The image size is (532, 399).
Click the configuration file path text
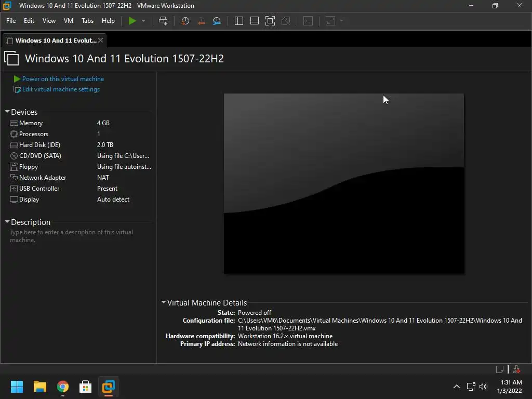point(380,324)
